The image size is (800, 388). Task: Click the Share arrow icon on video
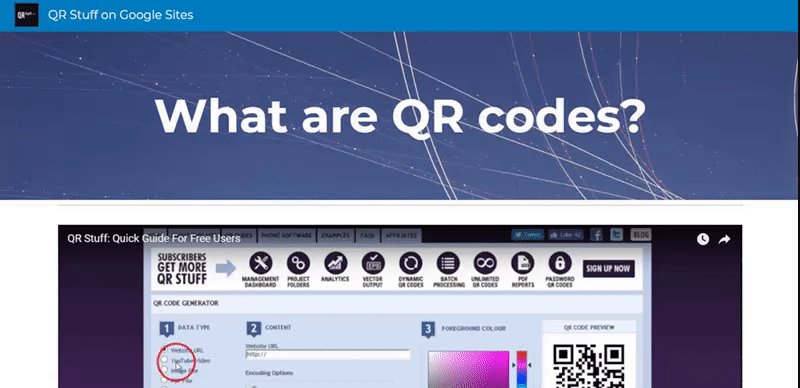tap(724, 239)
